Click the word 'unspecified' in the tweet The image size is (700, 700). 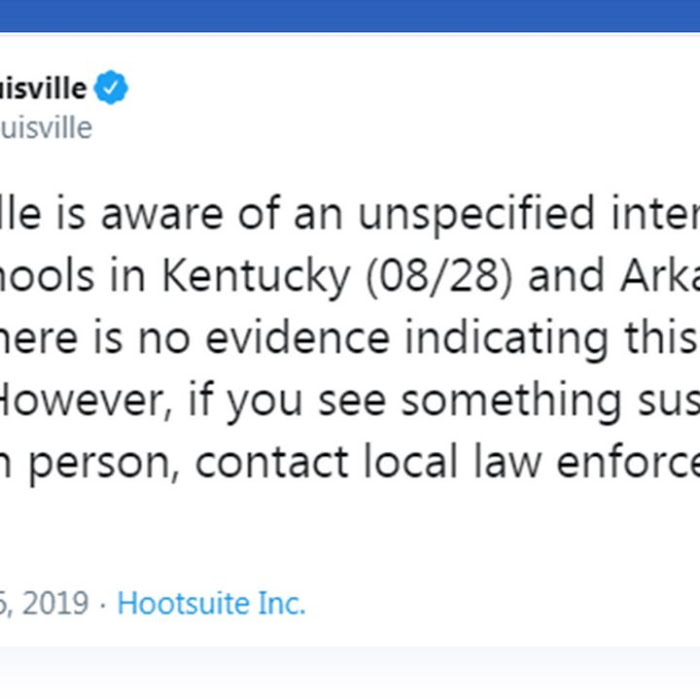coord(477,215)
